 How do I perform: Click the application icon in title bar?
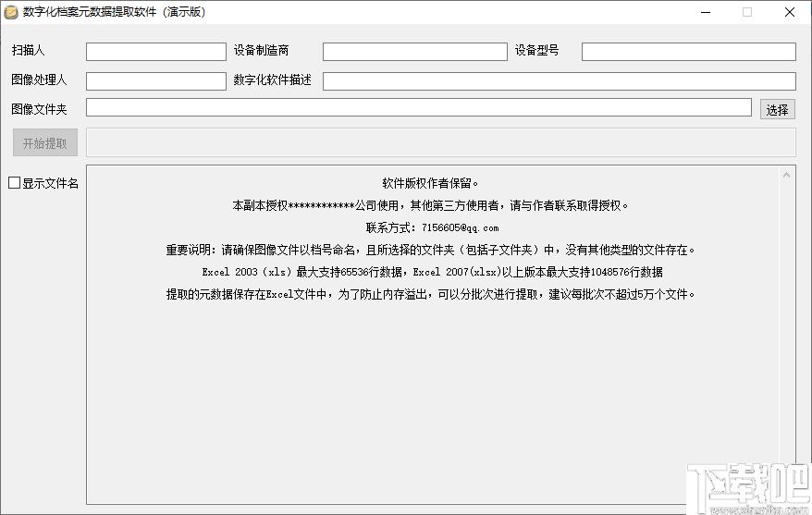[11, 12]
